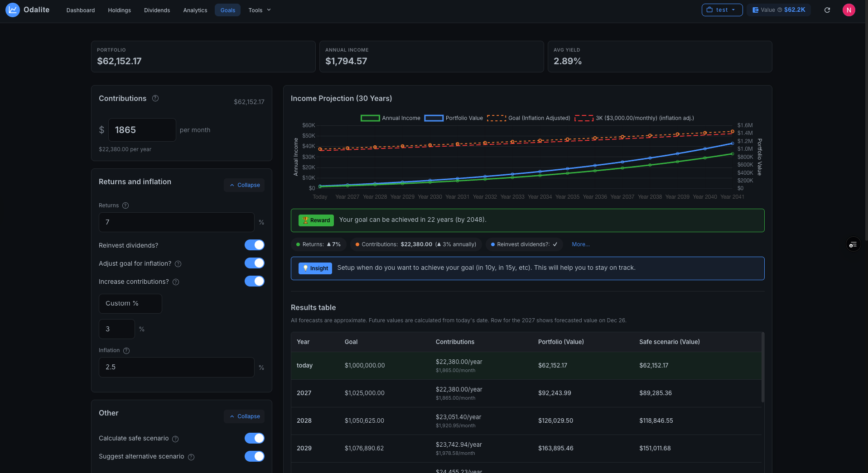
Task: Click the trophy Reward badge
Action: (316, 220)
